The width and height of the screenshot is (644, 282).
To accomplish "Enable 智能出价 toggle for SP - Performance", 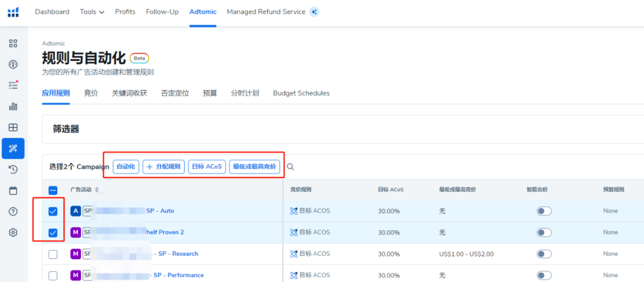I will (544, 275).
